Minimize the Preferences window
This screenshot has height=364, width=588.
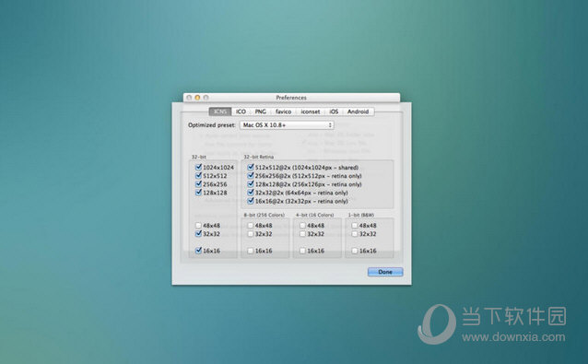(197, 98)
